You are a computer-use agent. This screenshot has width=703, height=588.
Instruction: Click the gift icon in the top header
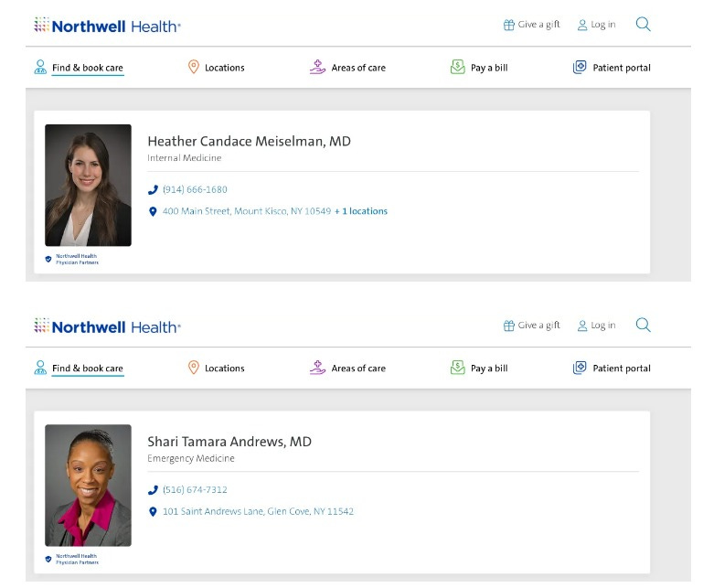click(x=509, y=25)
